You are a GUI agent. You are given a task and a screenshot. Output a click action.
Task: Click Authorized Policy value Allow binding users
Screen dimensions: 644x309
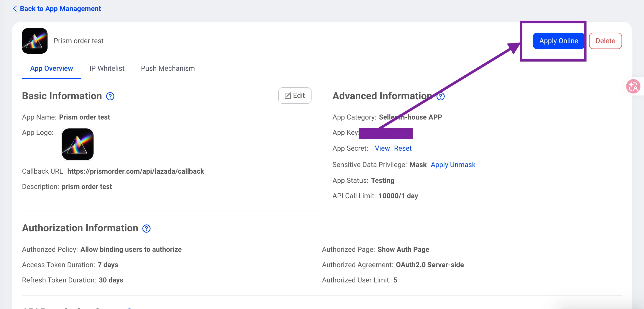(x=131, y=249)
